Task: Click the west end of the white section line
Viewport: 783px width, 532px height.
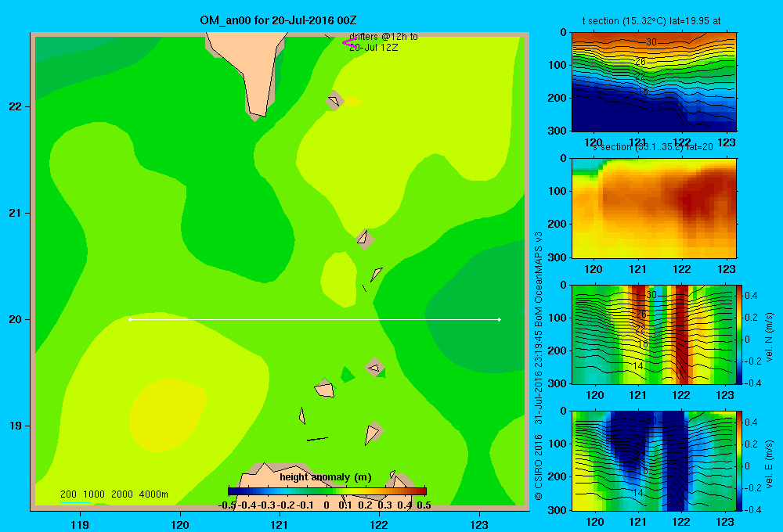Action: pyautogui.click(x=130, y=319)
